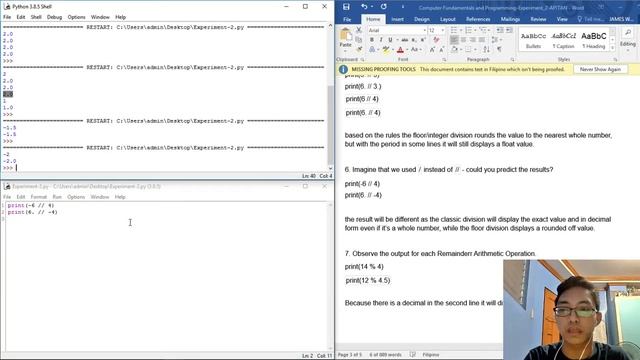Undo the last action in Word
This screenshot has width=640, height=360.
[x=364, y=7]
